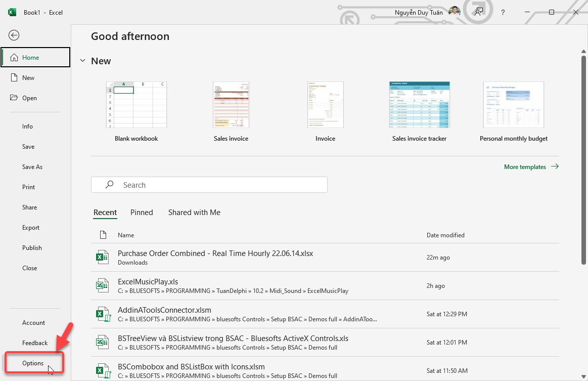Image resolution: width=588 pixels, height=381 pixels.
Task: Select Feedback in the sidebar
Action: pos(35,343)
